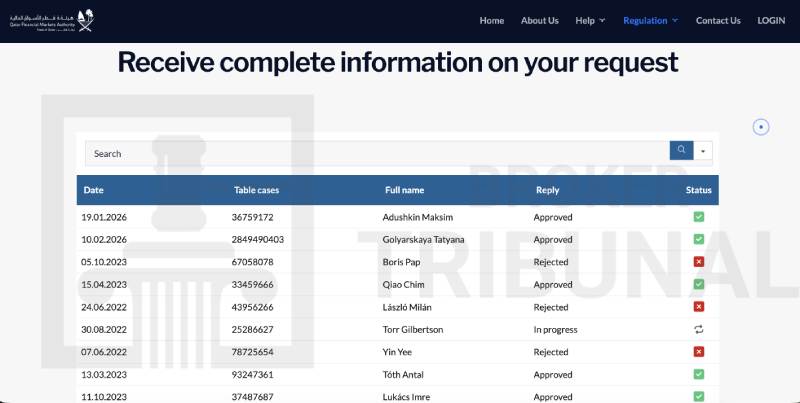800x403 pixels.
Task: Click case number 93247361
Action: pos(253,374)
